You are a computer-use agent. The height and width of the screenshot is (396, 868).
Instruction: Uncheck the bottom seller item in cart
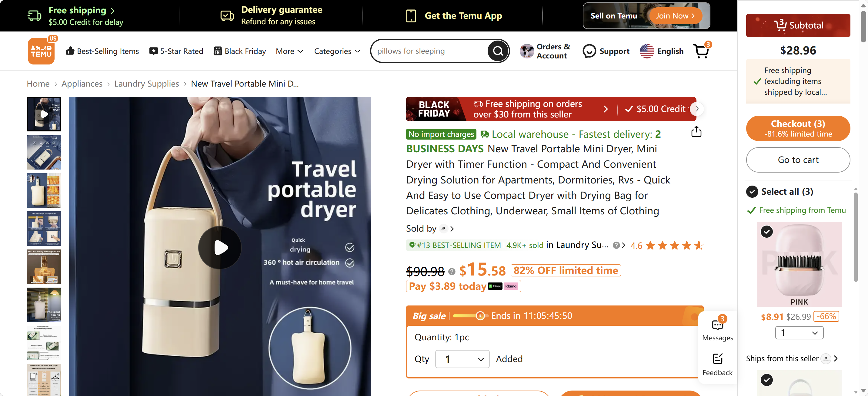coord(766,380)
